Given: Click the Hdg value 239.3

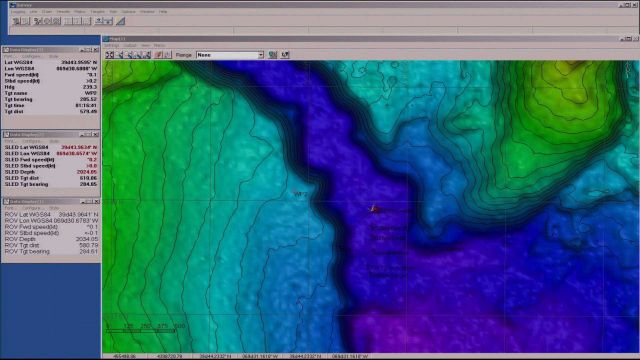Looking at the screenshot, I should point(90,87).
